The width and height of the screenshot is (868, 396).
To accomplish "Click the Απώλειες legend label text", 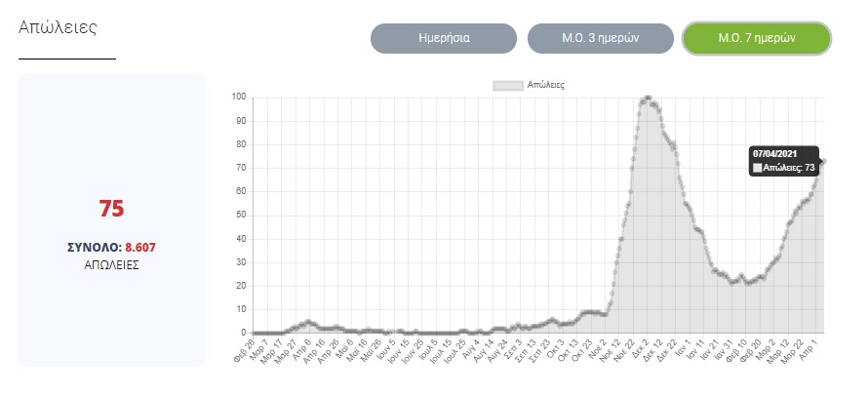I will [x=545, y=86].
